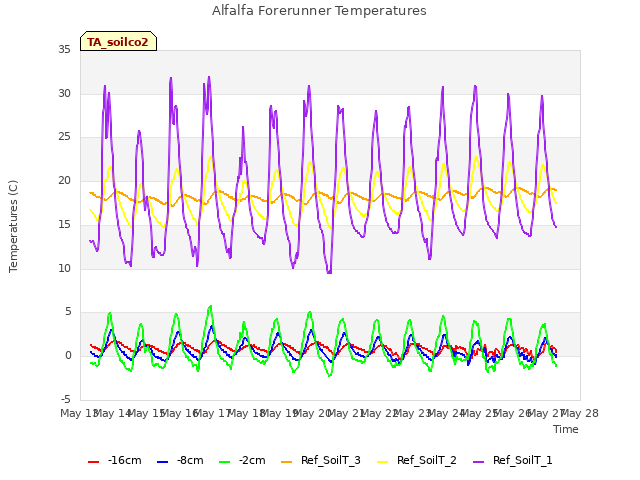640x480 pixels.
Task: Click the May 20 x-axis tick label
Action: point(313,413)
